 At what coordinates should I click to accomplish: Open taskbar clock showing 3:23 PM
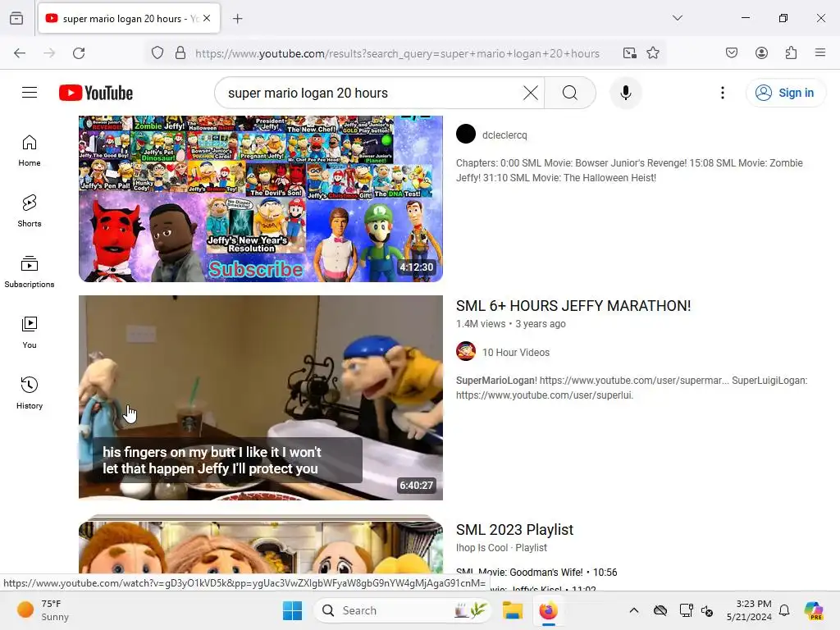point(748,610)
